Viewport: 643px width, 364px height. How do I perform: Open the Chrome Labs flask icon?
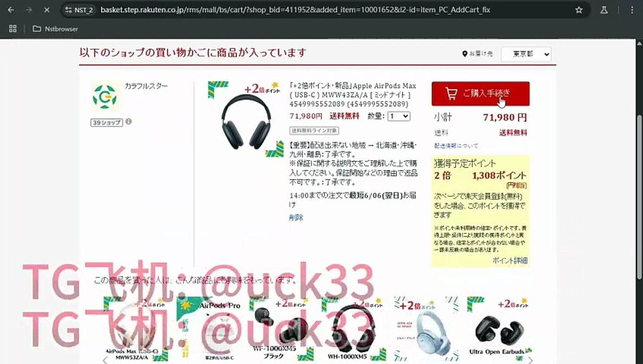pos(604,10)
